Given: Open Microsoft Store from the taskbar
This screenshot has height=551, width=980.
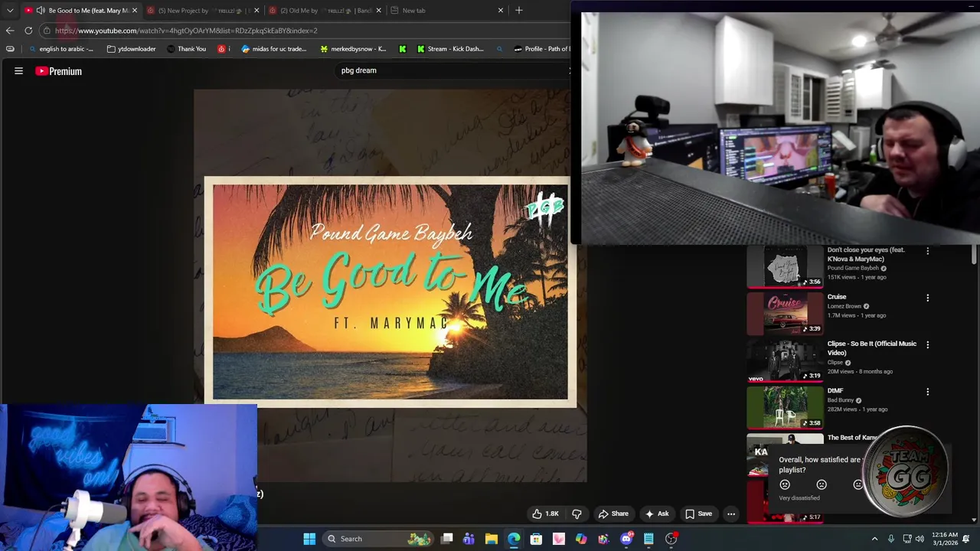Looking at the screenshot, I should (x=536, y=539).
